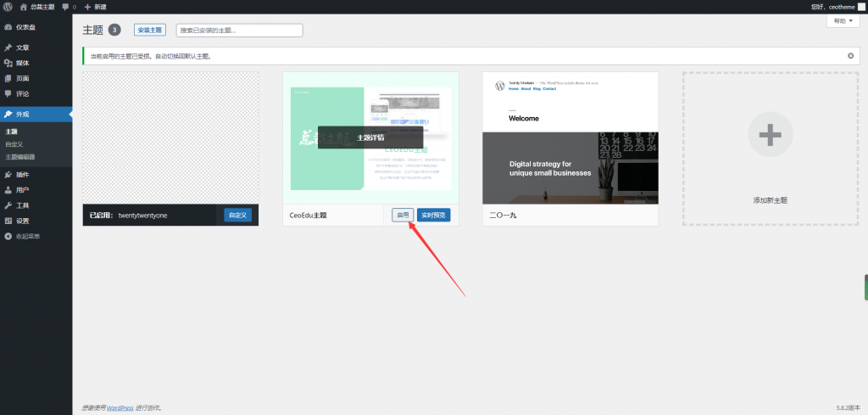Open the 总裁主题 site home link
This screenshot has height=415, width=868.
(37, 7)
